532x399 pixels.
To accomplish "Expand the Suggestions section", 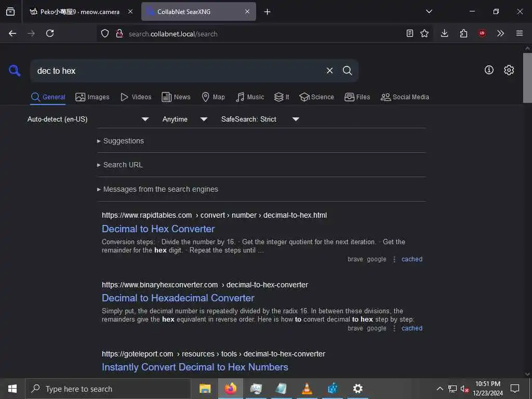I will [x=121, y=141].
